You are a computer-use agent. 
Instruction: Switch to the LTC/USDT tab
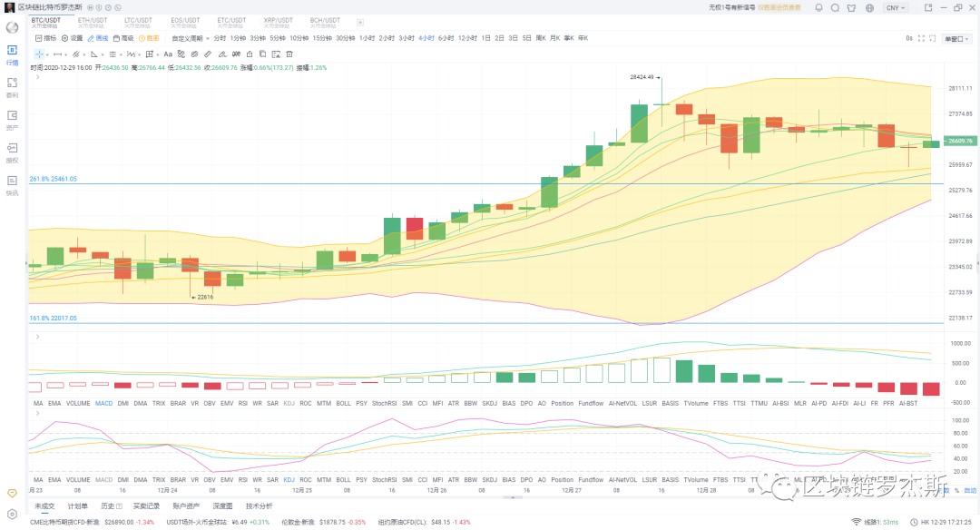(x=139, y=23)
